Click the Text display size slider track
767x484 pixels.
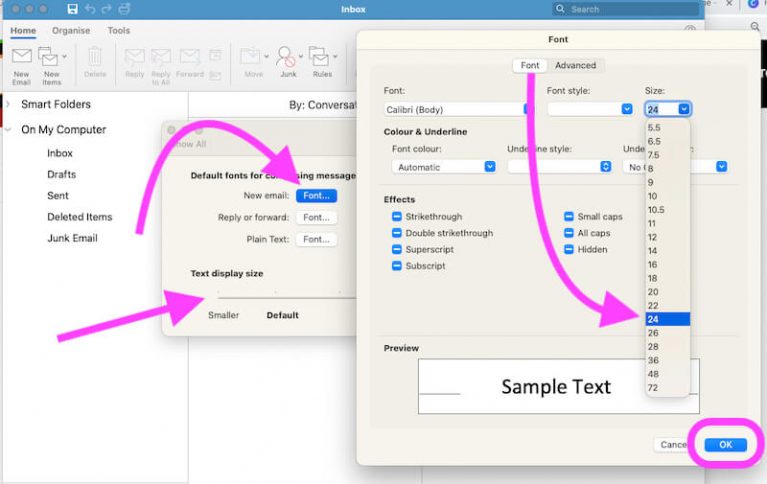tap(286, 297)
